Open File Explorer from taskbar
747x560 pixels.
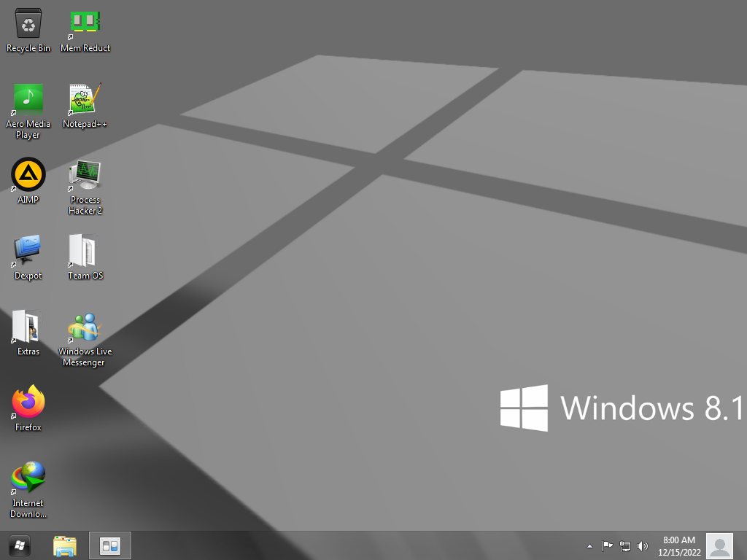(x=65, y=545)
